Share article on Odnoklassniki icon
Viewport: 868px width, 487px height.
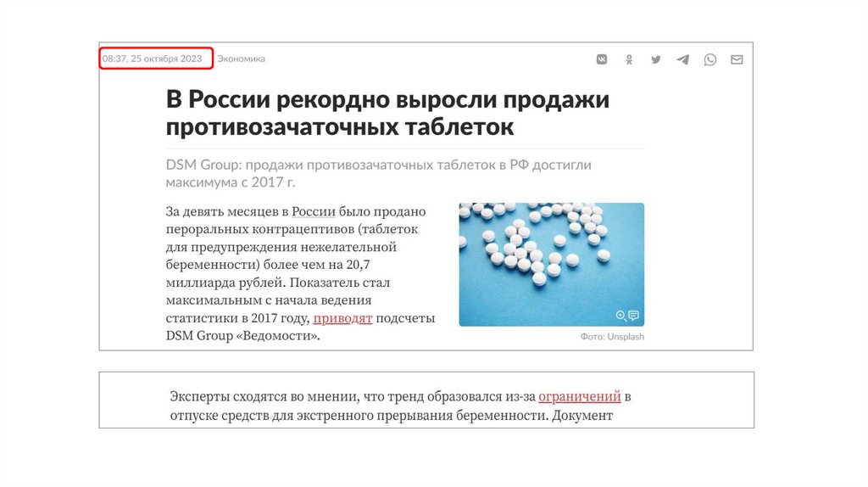pyautogui.click(x=629, y=59)
